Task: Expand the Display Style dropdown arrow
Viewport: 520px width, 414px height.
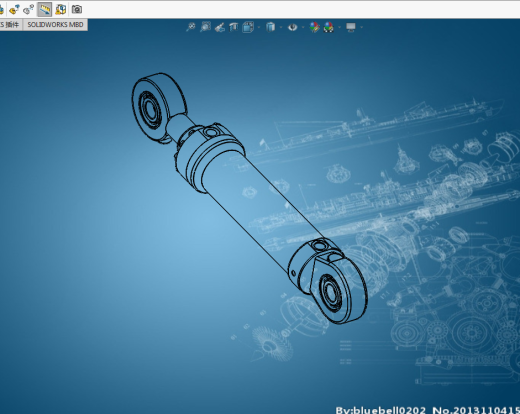Action: coord(281,27)
